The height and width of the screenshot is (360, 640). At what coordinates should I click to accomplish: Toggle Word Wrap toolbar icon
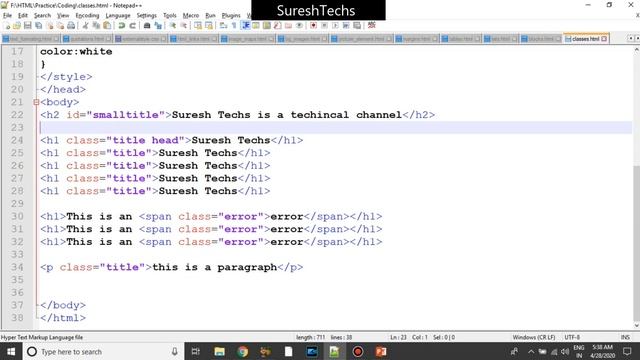coord(223,26)
